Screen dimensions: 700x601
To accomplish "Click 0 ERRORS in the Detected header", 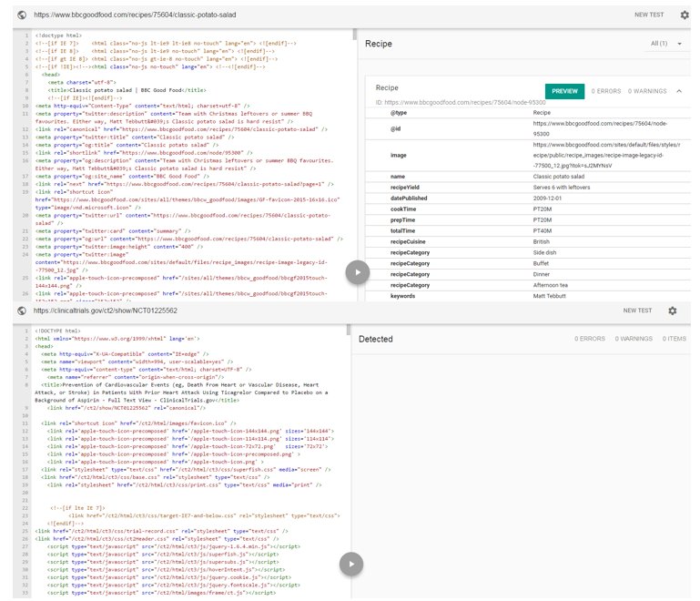I will tap(590, 339).
